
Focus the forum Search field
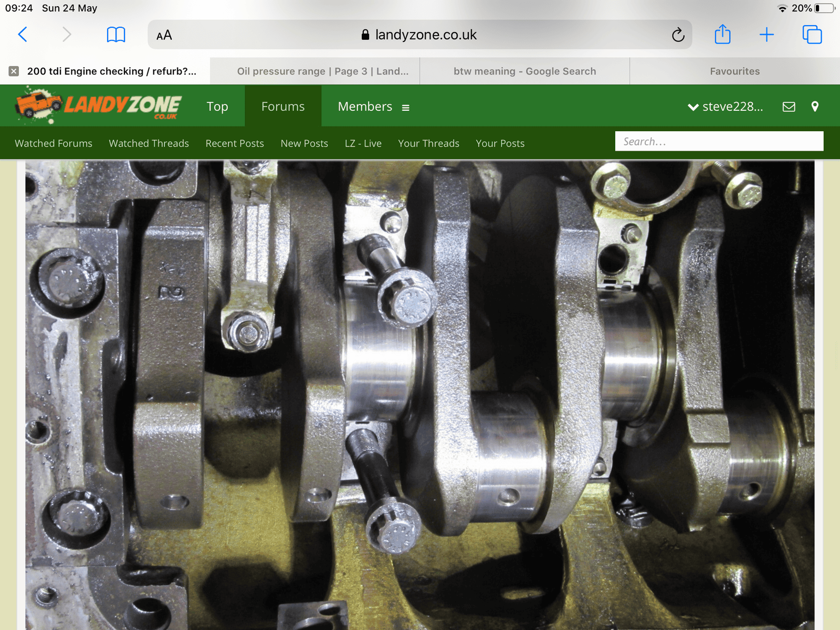719,141
